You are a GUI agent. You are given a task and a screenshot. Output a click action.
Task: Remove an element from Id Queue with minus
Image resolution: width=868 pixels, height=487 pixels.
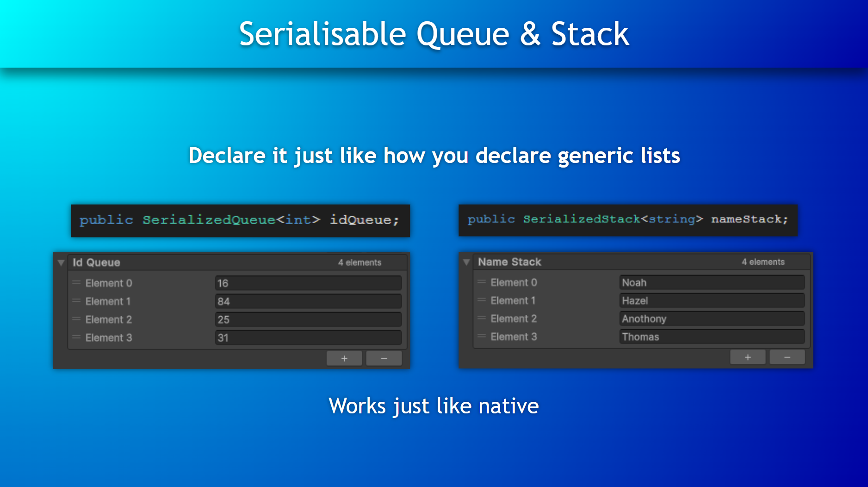pos(384,358)
